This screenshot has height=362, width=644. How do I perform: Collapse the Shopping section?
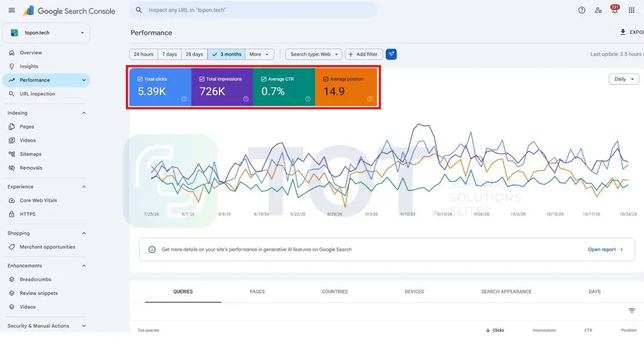[84, 233]
